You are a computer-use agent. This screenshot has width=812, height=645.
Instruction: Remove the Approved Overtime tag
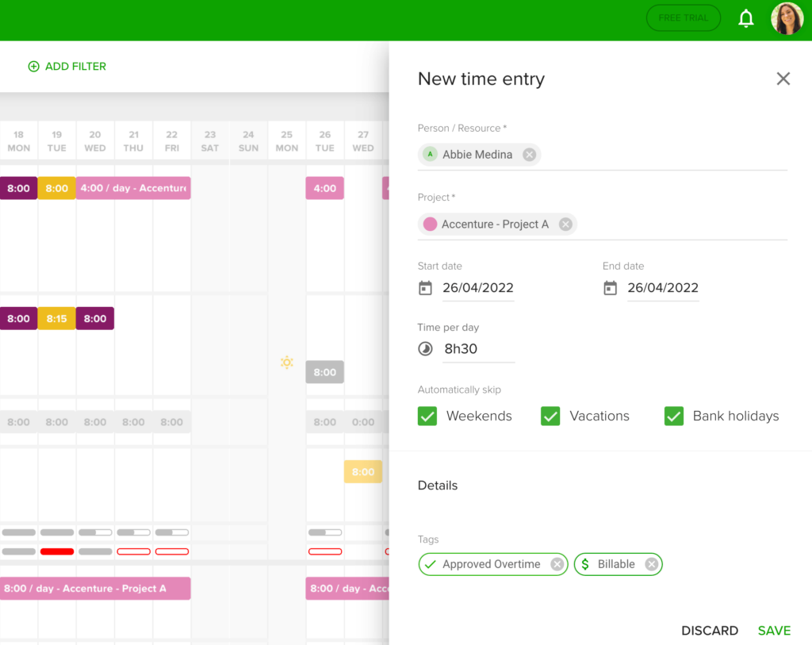click(557, 564)
